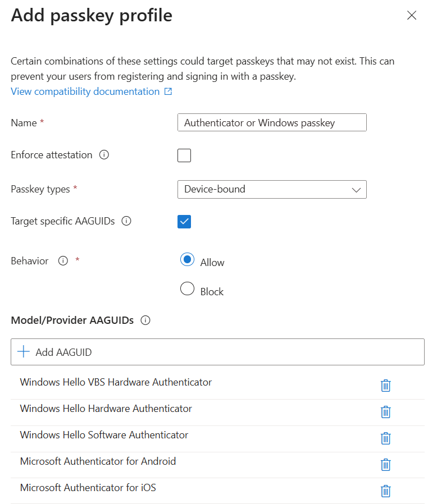Delete Windows Hello Hardware Authenticator entry
Image resolution: width=437 pixels, height=504 pixels.
(385, 412)
